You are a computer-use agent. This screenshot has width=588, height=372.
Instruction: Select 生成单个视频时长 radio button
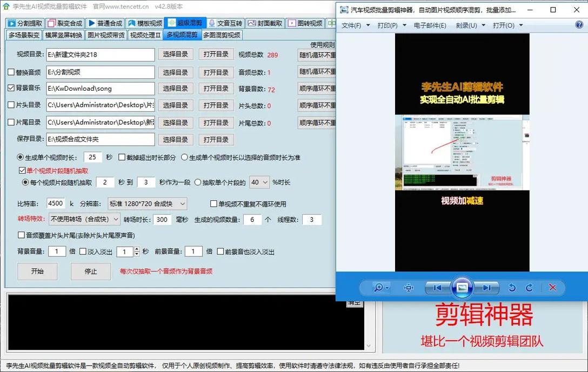click(x=20, y=157)
